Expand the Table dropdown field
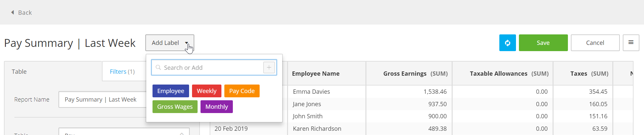Viewport: 644px width, 135px height. tap(124, 132)
